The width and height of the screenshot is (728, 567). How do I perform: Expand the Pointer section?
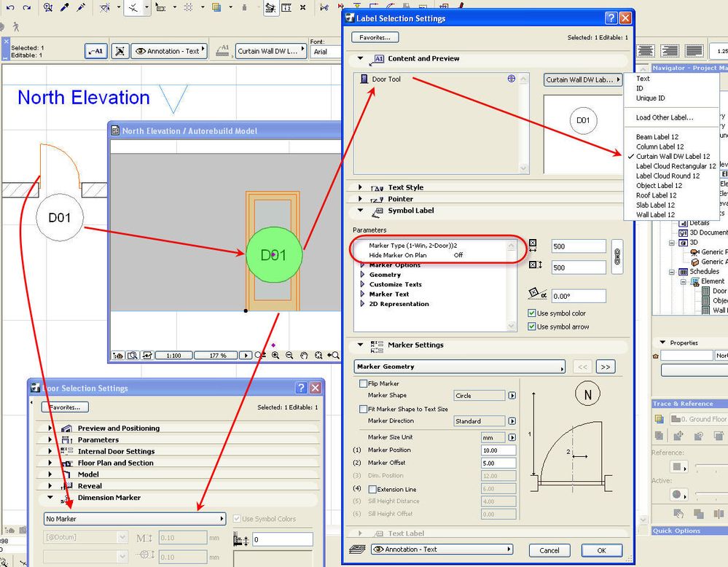(360, 199)
